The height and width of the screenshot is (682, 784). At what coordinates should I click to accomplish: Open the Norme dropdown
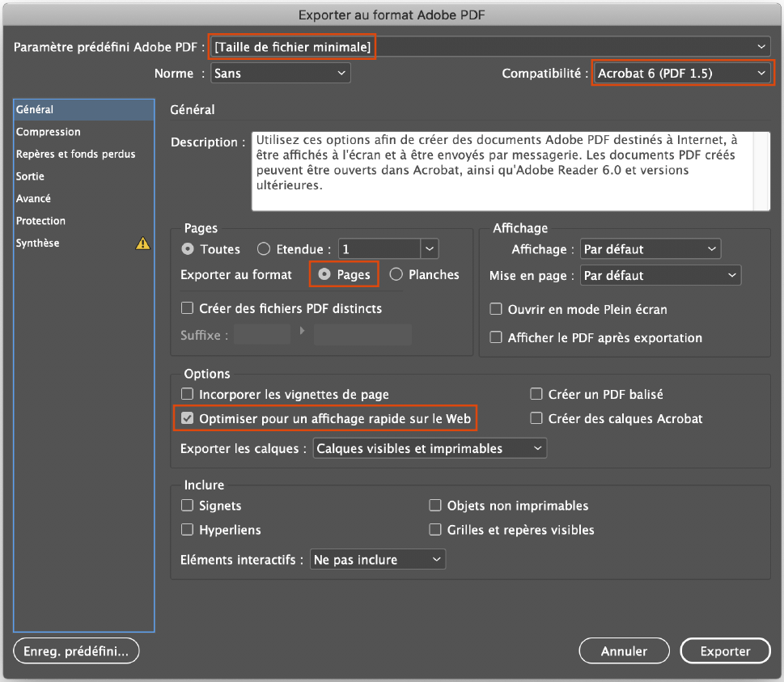point(281,73)
